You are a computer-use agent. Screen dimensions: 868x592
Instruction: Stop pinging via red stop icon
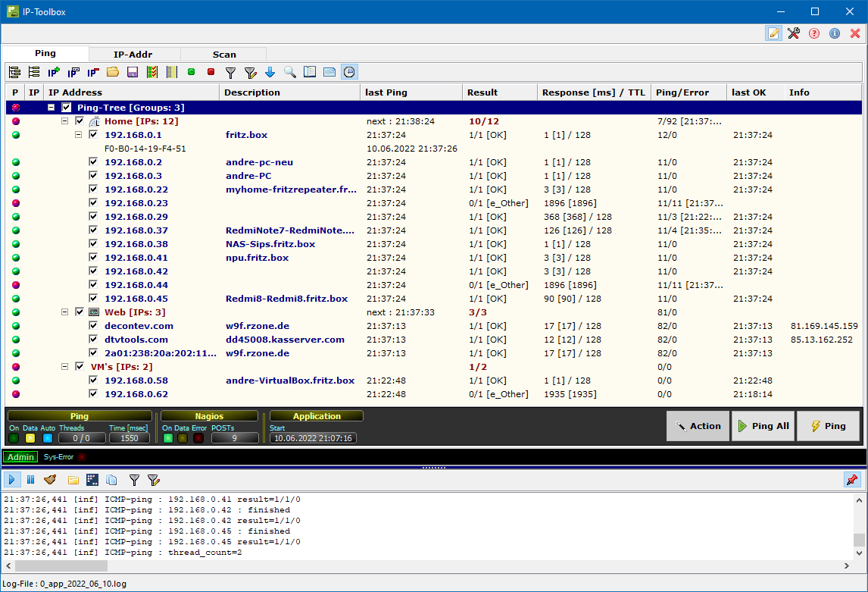(x=211, y=72)
